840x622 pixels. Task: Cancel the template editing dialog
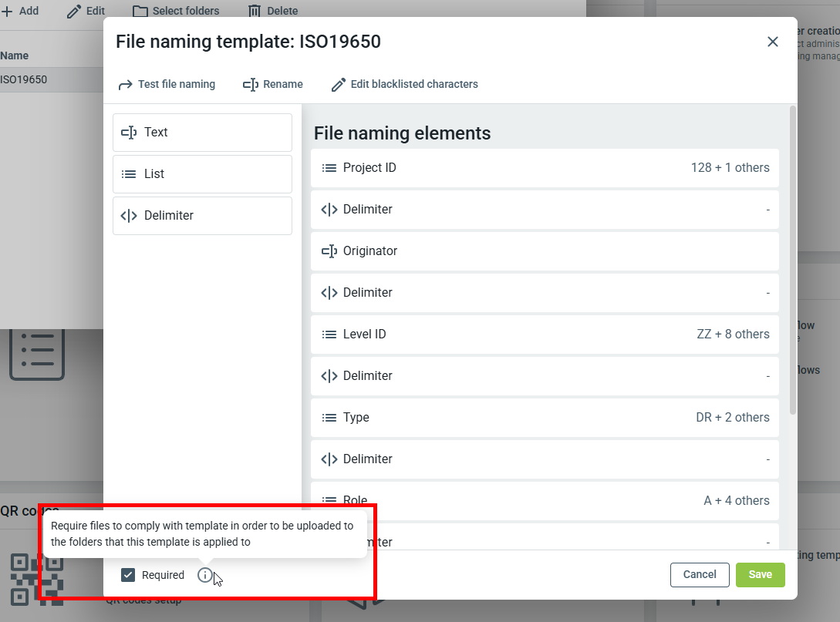[x=700, y=575]
